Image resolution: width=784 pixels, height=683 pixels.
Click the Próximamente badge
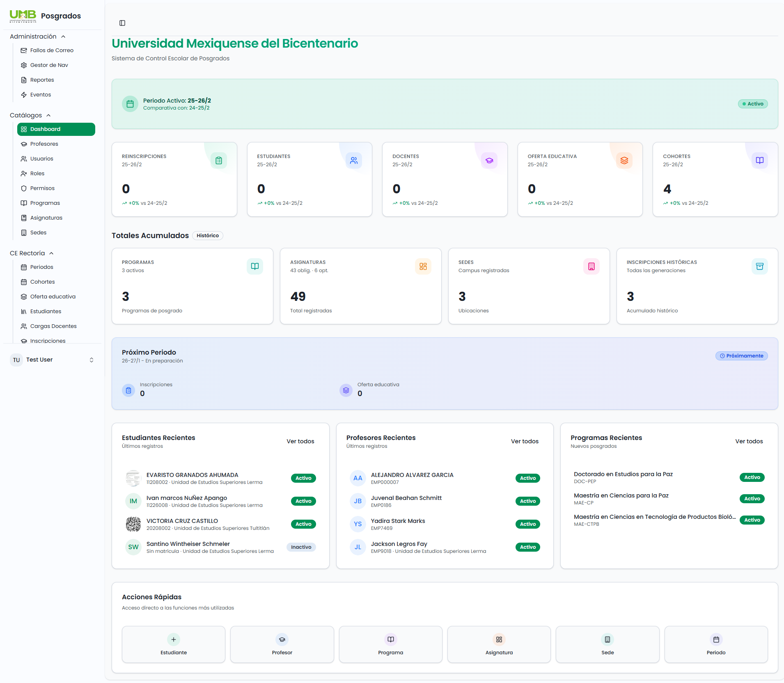(742, 356)
